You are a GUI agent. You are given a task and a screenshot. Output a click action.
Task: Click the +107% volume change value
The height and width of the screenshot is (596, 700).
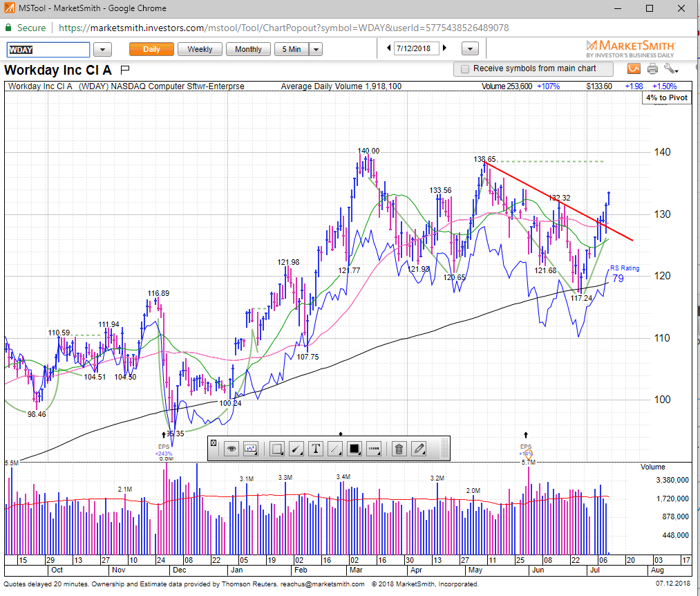click(548, 86)
